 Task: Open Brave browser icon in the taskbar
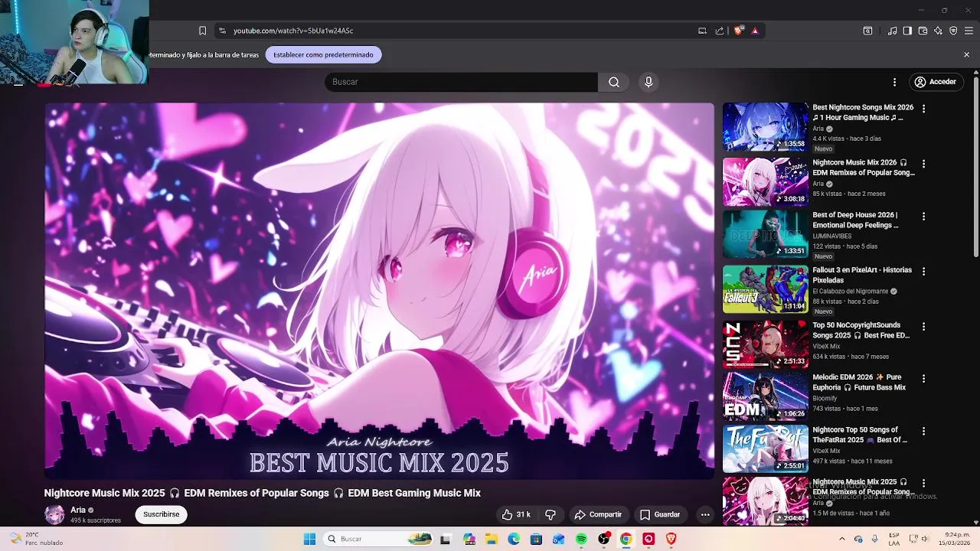pyautogui.click(x=671, y=539)
